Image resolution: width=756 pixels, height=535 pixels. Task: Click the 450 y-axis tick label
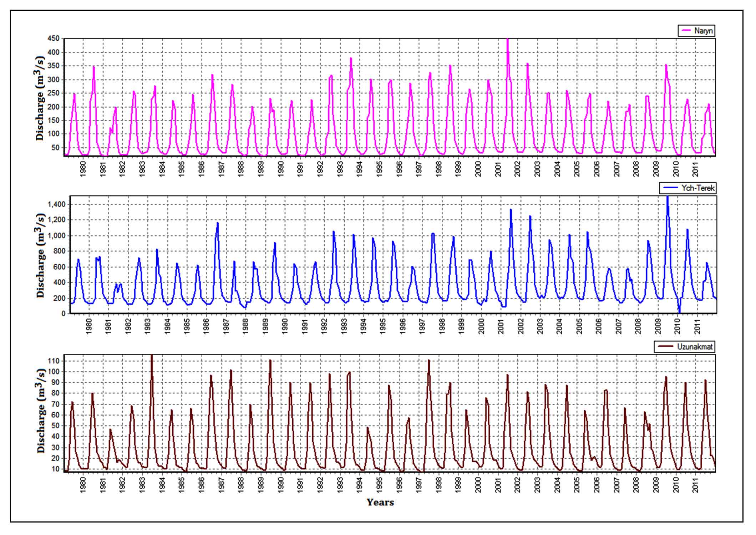(x=53, y=39)
